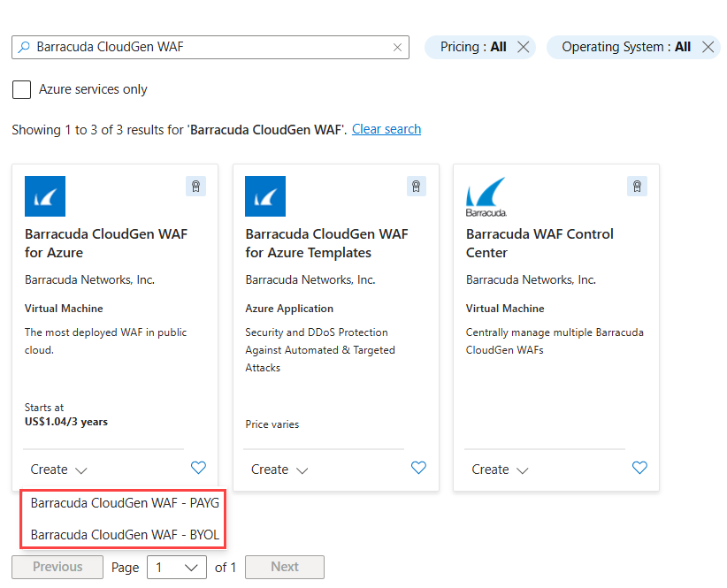Click the Azure Application type label

tap(289, 309)
